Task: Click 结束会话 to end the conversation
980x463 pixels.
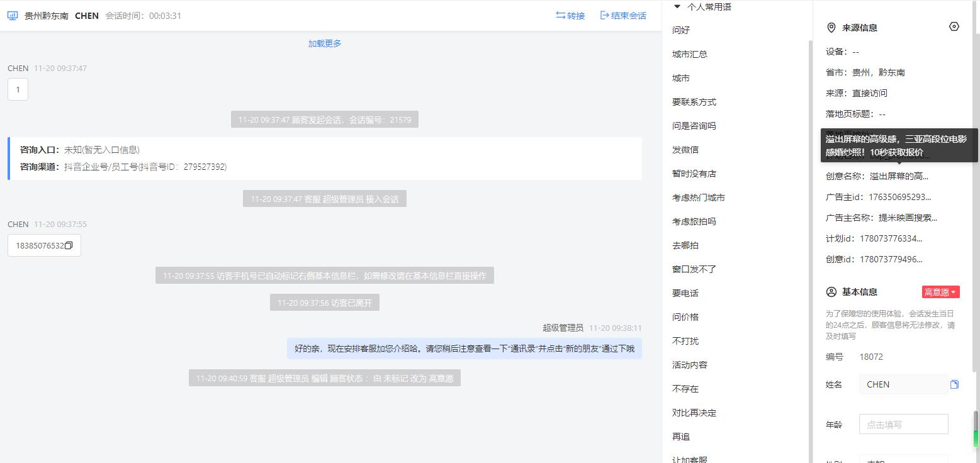Action: [623, 16]
